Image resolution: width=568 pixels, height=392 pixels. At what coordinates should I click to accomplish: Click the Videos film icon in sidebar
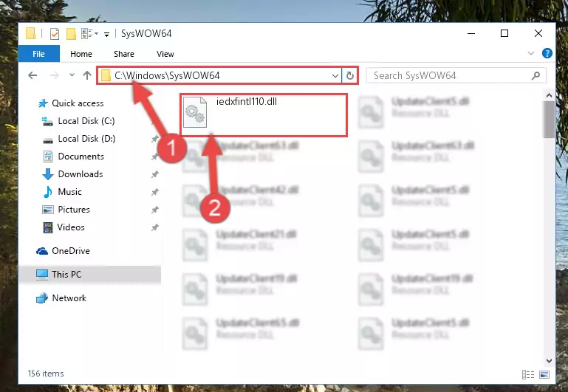click(x=48, y=227)
